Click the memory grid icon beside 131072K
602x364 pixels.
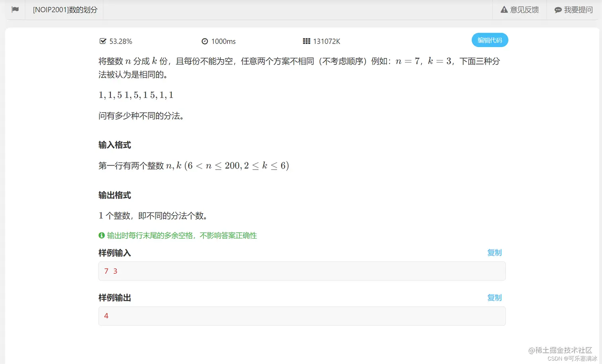click(306, 41)
